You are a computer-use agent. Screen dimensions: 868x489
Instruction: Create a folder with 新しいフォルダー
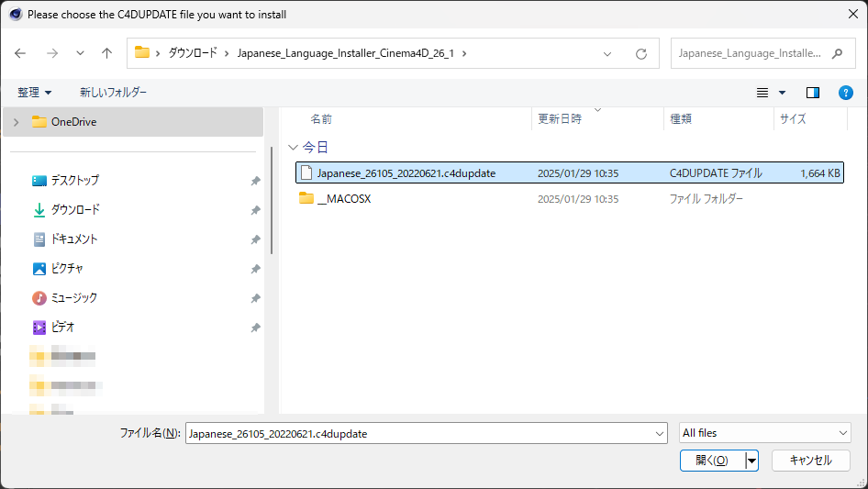click(113, 93)
